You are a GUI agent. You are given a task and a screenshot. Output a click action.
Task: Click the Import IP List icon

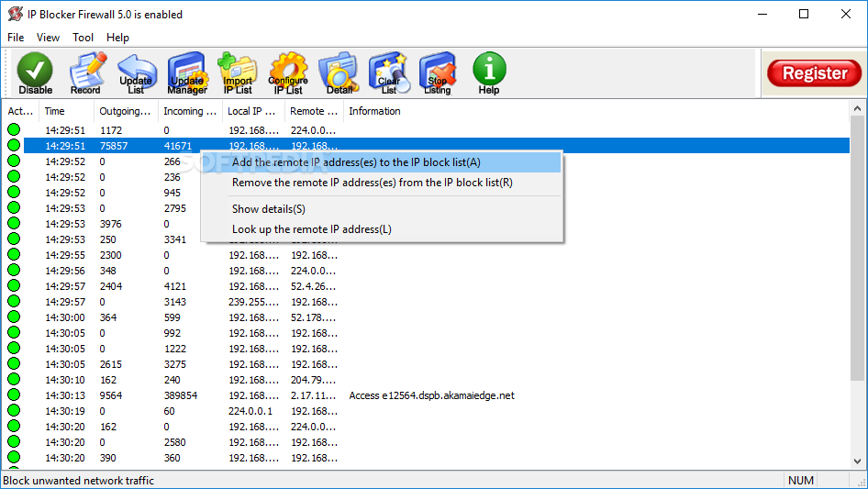click(238, 73)
